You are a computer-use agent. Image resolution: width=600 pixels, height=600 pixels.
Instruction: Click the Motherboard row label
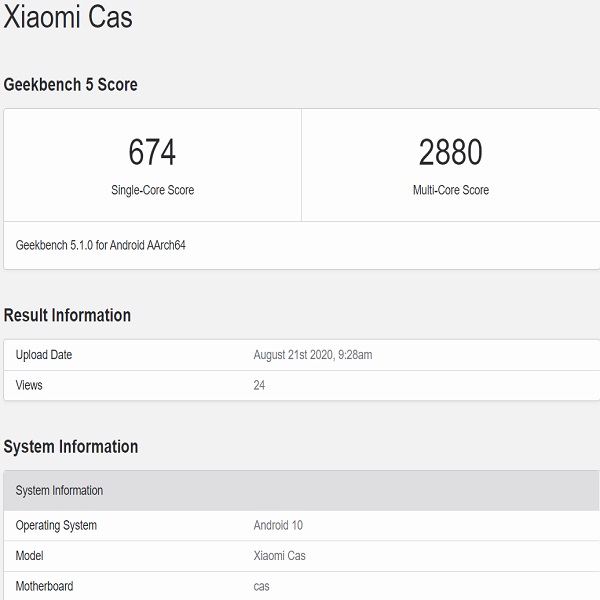tap(44, 586)
